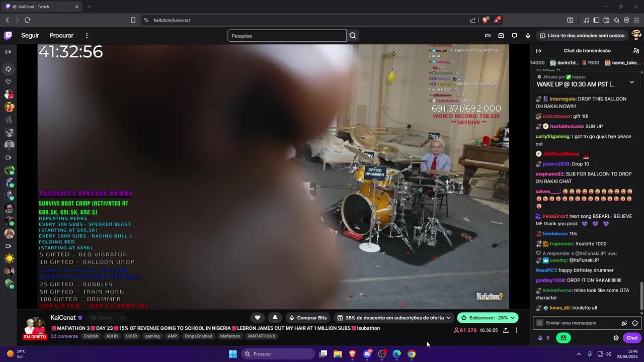Open File Explorer from the taskbar
Viewport: 644px width, 362px height.
tap(338, 354)
